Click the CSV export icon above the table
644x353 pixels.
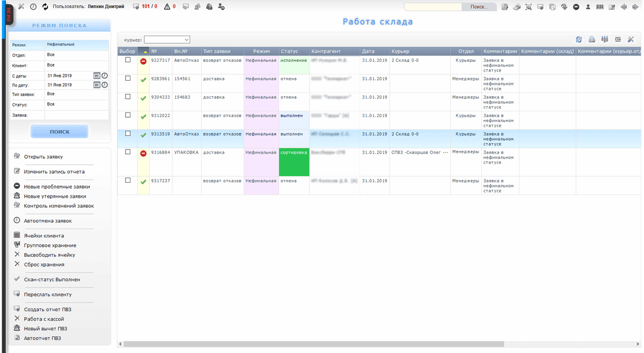[x=618, y=40]
